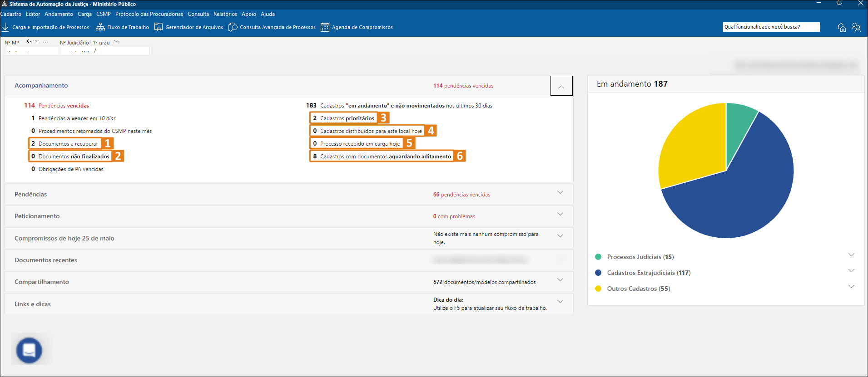Open the Fluxo de Trabalho workflow icon
868x377 pixels.
tap(100, 27)
